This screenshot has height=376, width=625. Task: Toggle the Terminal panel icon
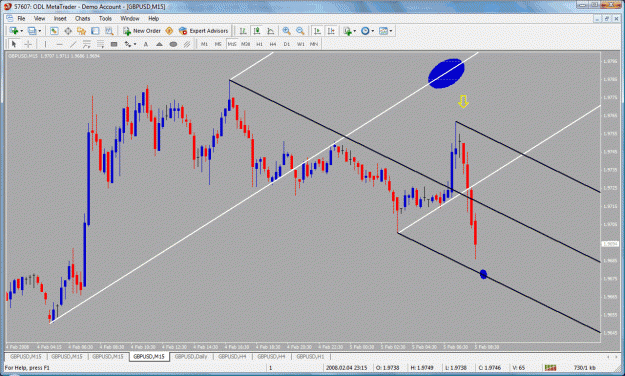(95, 31)
